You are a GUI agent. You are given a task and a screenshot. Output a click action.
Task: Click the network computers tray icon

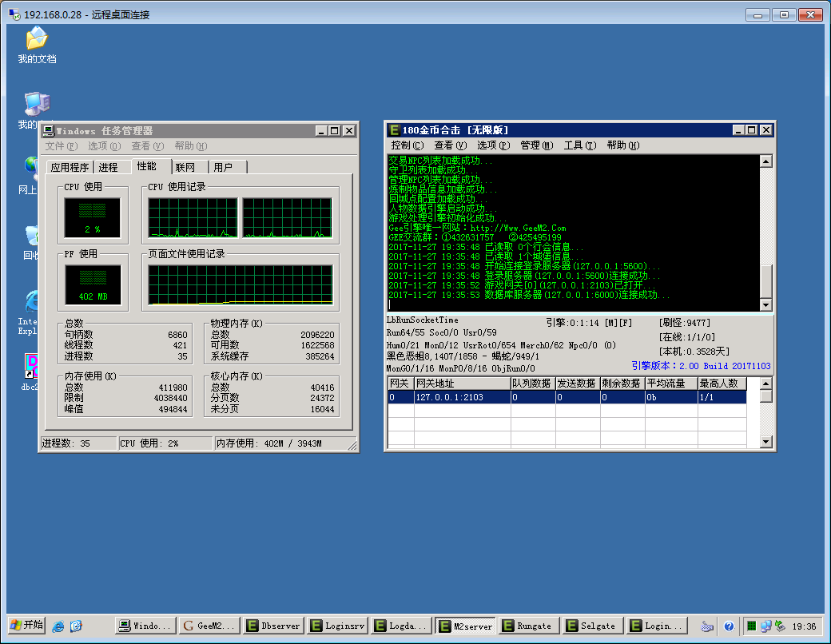pyautogui.click(x=765, y=626)
